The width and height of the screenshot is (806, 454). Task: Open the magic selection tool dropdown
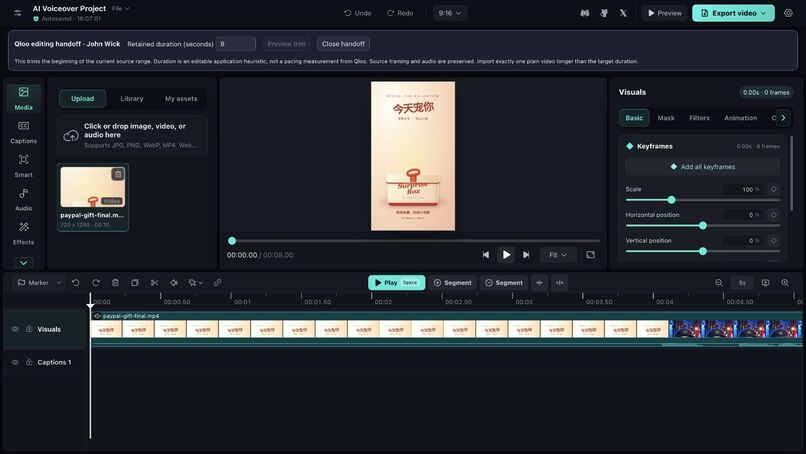196,283
